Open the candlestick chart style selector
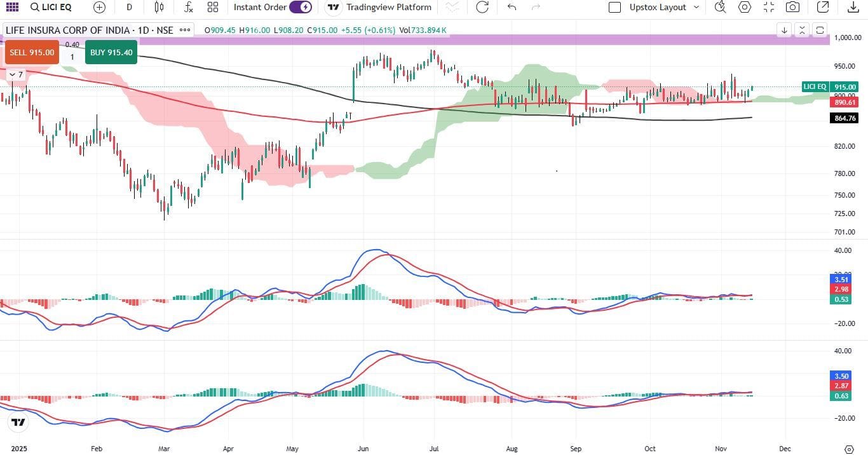 159,7
